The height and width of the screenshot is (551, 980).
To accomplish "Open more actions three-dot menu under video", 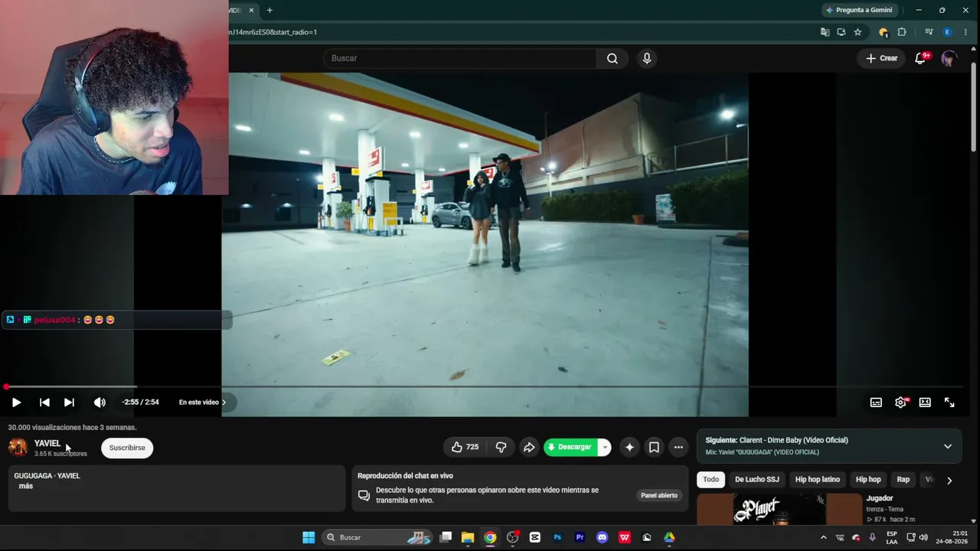I will [678, 447].
